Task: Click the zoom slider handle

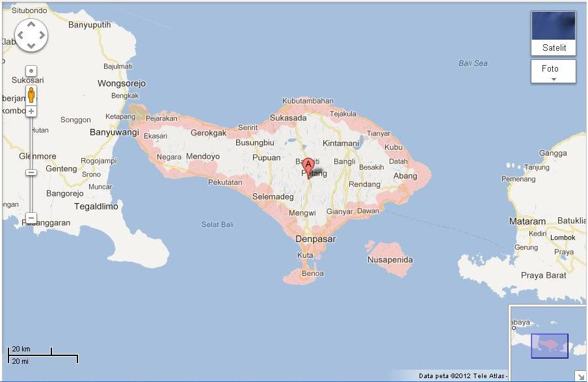Action: click(x=31, y=172)
